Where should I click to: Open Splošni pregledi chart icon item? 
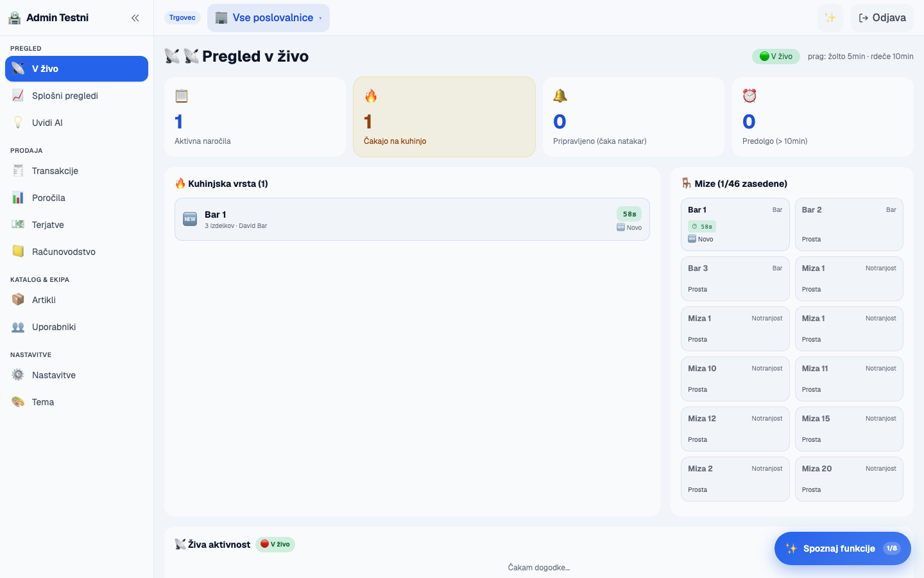coord(76,96)
